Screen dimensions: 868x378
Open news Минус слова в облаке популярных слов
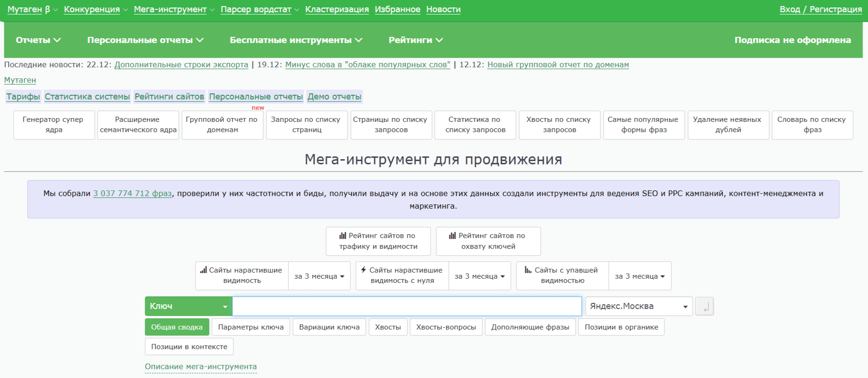368,64
